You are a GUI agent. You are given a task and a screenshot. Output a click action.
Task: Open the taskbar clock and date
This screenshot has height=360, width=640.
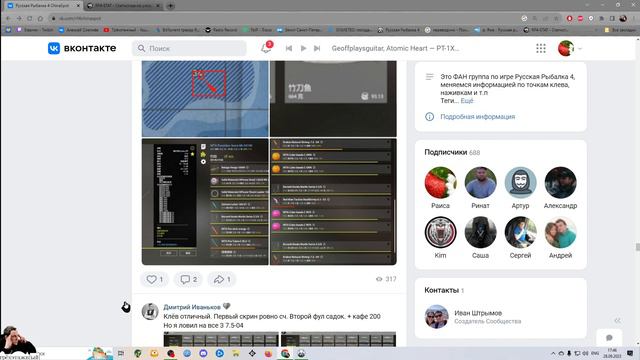point(612,353)
